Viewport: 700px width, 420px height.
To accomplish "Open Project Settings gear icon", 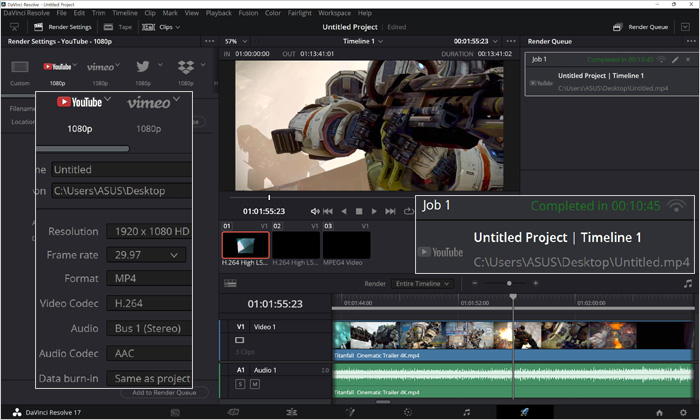I will (x=683, y=412).
